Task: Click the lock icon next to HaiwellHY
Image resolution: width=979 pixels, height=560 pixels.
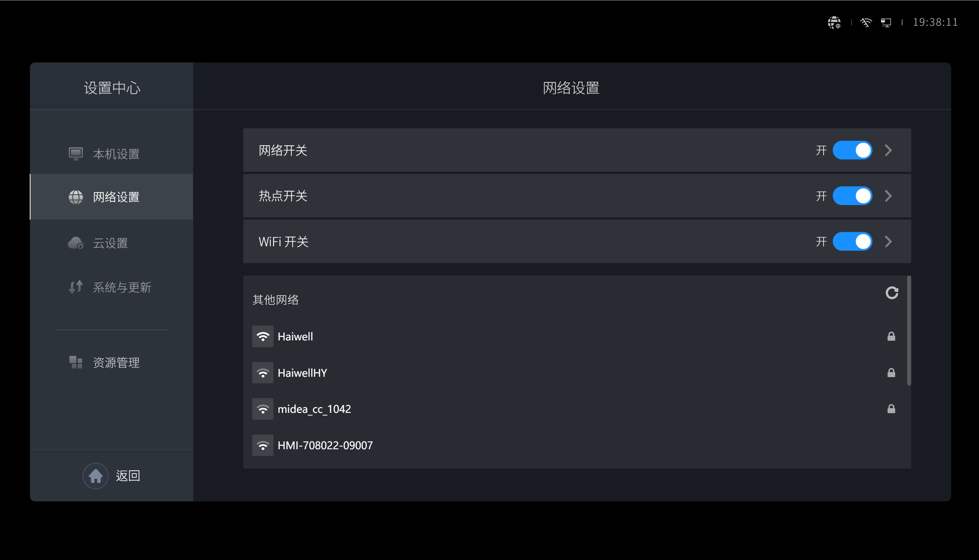Action: 891,372
